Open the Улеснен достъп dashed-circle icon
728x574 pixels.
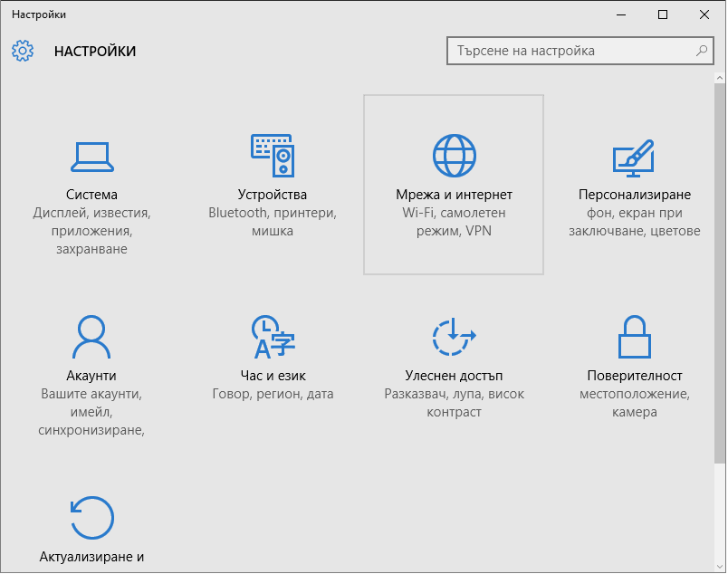click(x=454, y=337)
